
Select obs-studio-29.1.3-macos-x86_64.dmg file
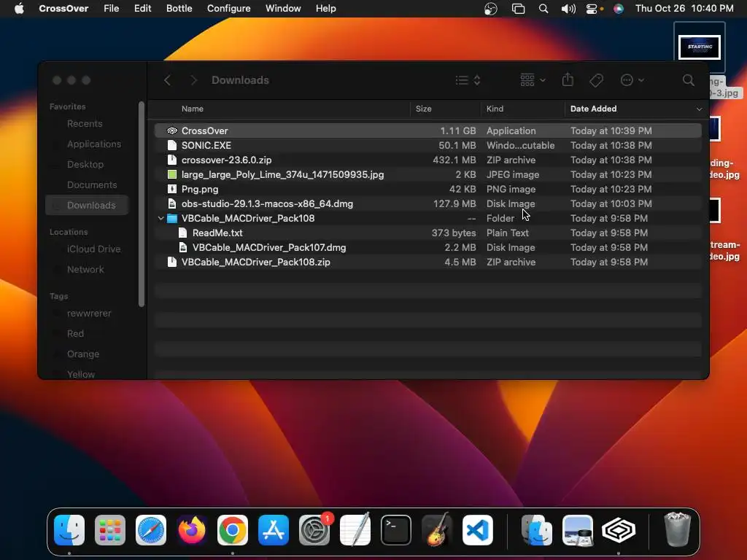[x=427, y=204]
